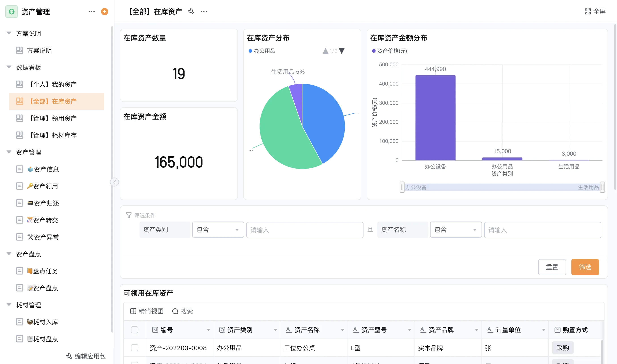Collapse sidebar using the left arrow handle

pos(114,182)
